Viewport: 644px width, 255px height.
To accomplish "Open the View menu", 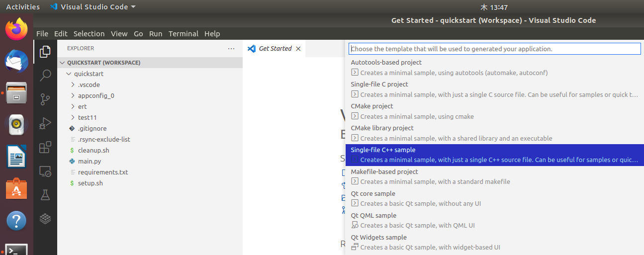I will (x=119, y=34).
